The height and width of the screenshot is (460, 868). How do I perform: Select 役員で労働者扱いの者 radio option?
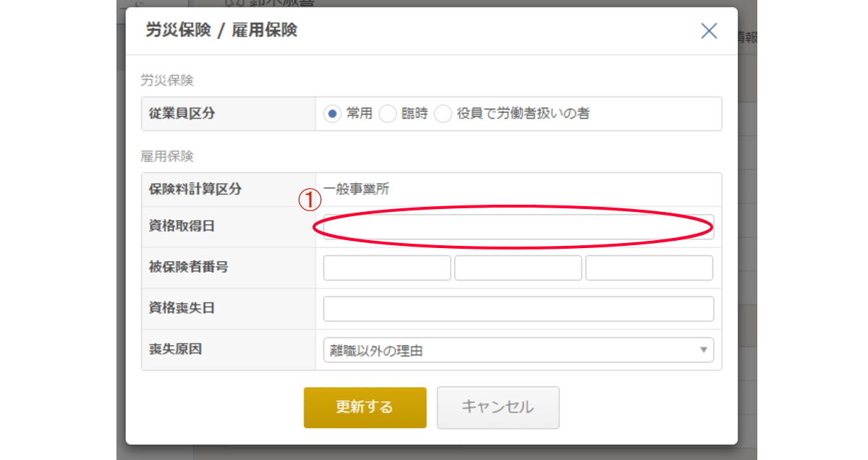pyautogui.click(x=443, y=114)
